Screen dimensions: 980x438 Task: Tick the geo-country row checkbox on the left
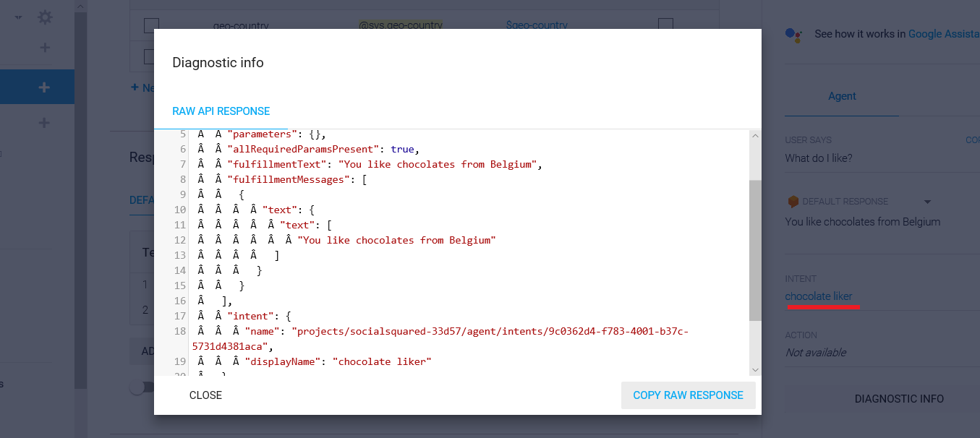(x=151, y=25)
